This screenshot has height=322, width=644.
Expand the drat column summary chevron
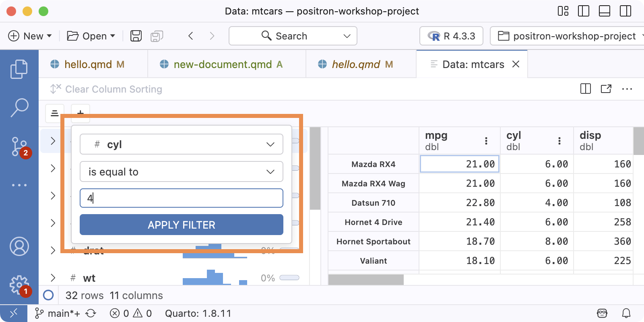click(53, 250)
